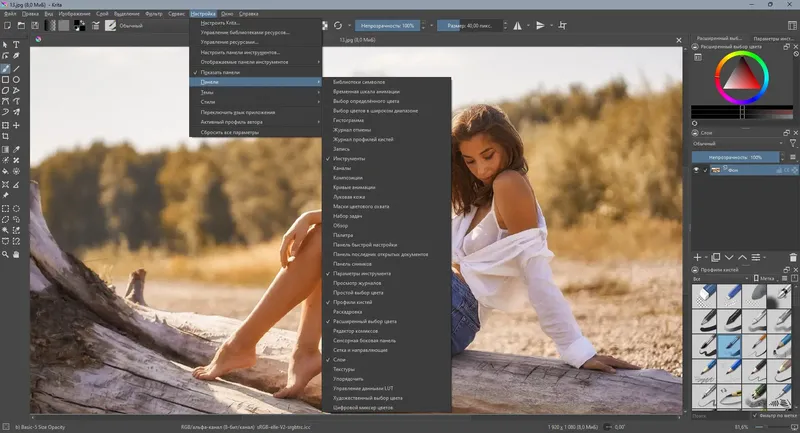Viewport: 800px width, 433px height.
Task: Choose Гистограмма from the panels list
Action: (x=350, y=119)
